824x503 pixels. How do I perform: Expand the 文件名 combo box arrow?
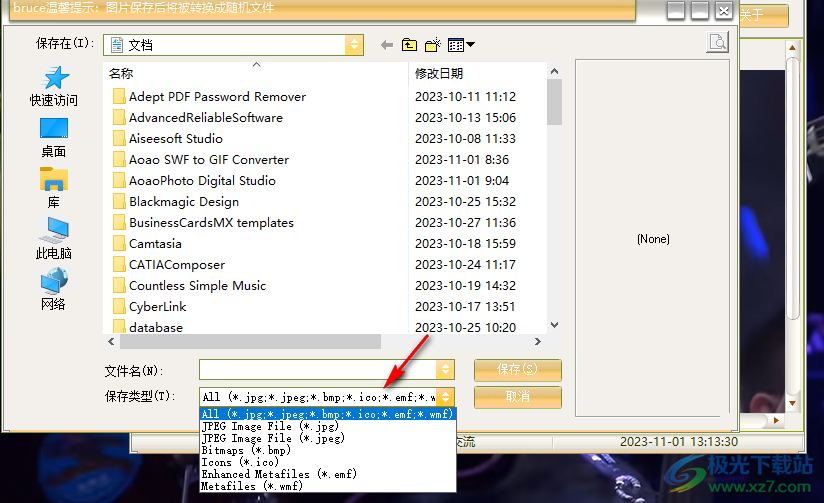pyautogui.click(x=445, y=370)
